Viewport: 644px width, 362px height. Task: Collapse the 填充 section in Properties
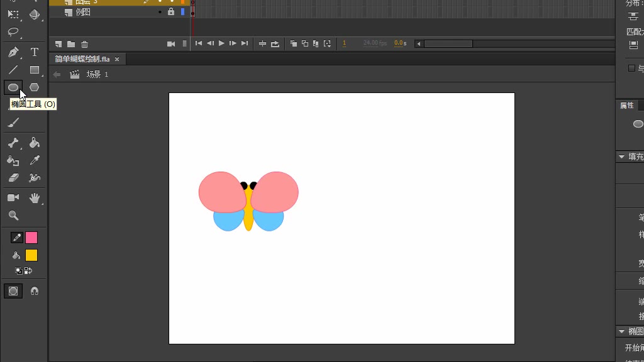[622, 156]
